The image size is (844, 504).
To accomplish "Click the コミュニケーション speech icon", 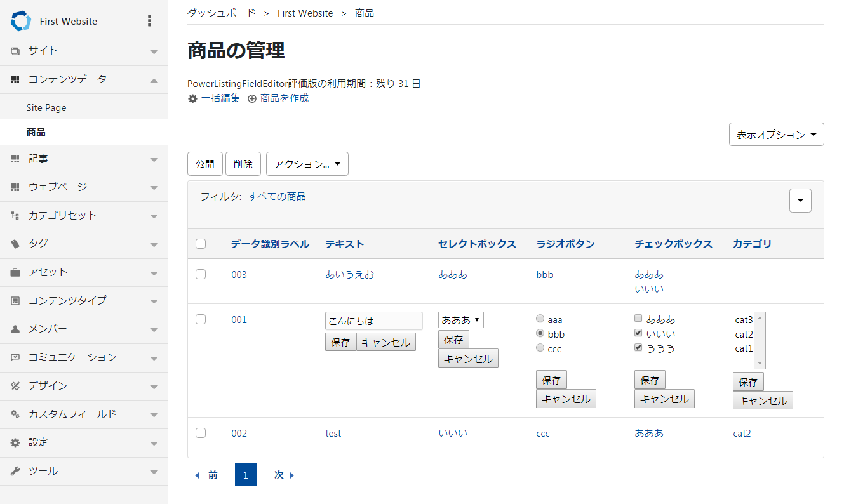I will [15, 357].
